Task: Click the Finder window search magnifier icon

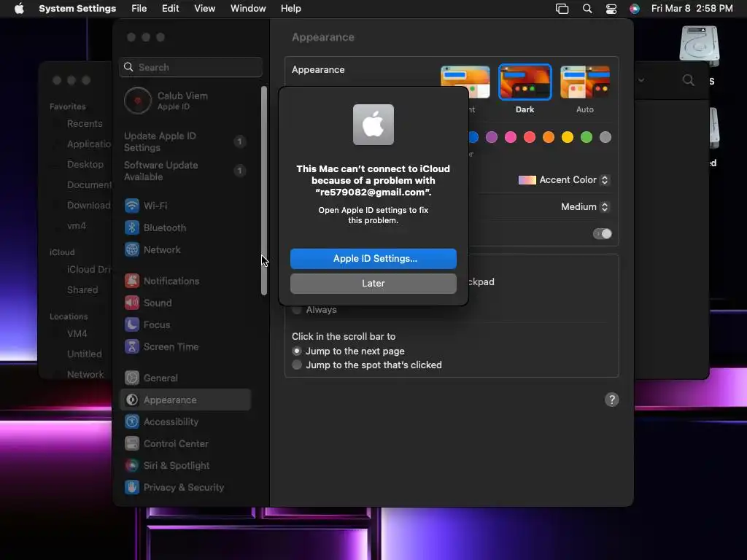Action: pos(689,80)
